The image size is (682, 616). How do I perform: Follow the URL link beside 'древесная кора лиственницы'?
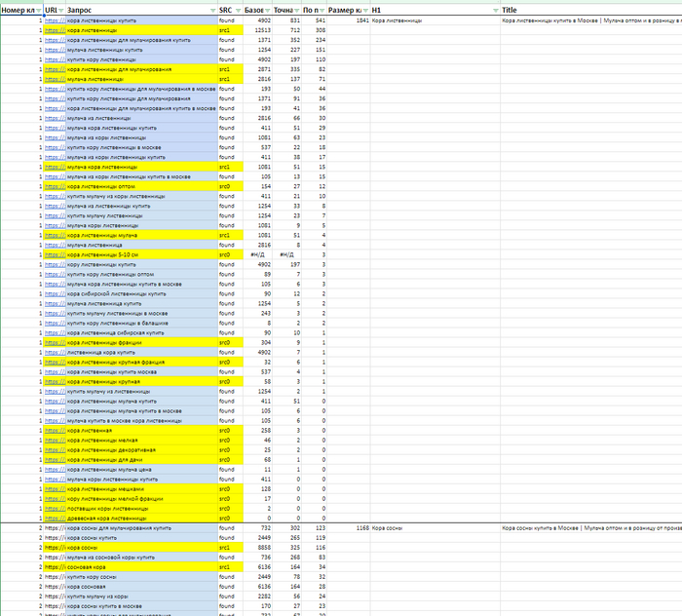point(55,518)
